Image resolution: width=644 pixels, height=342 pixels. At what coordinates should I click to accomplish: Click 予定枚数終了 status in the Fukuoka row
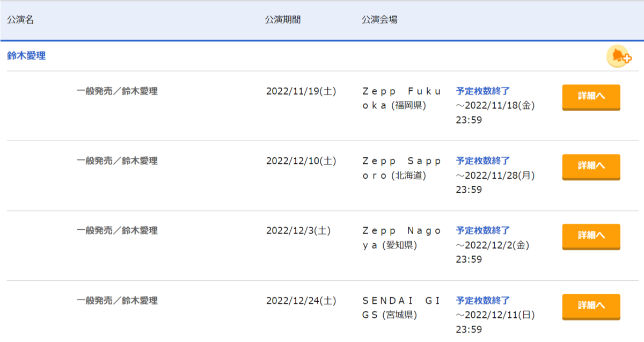tap(483, 91)
